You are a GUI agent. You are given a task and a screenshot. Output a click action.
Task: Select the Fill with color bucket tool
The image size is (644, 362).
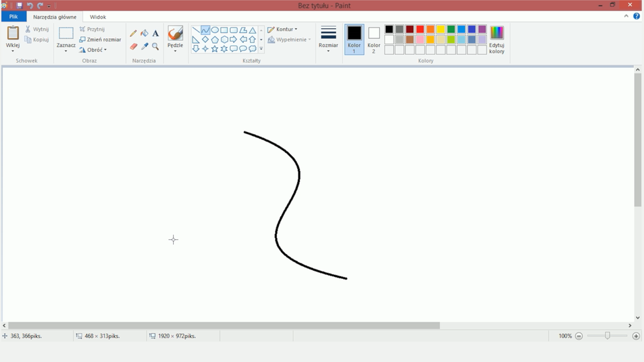coord(145,34)
